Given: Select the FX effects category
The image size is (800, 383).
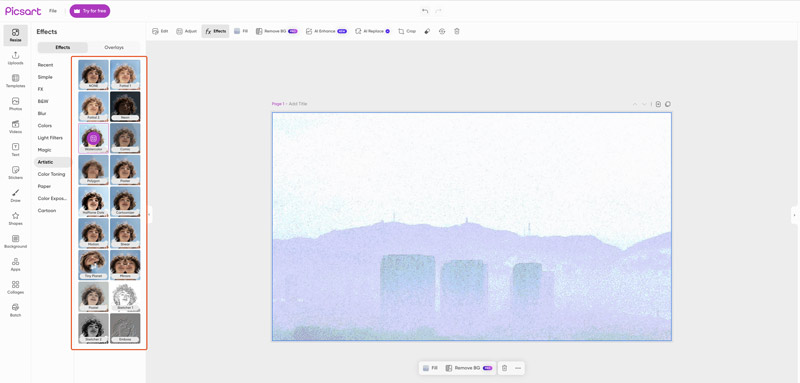Looking at the screenshot, I should point(40,89).
